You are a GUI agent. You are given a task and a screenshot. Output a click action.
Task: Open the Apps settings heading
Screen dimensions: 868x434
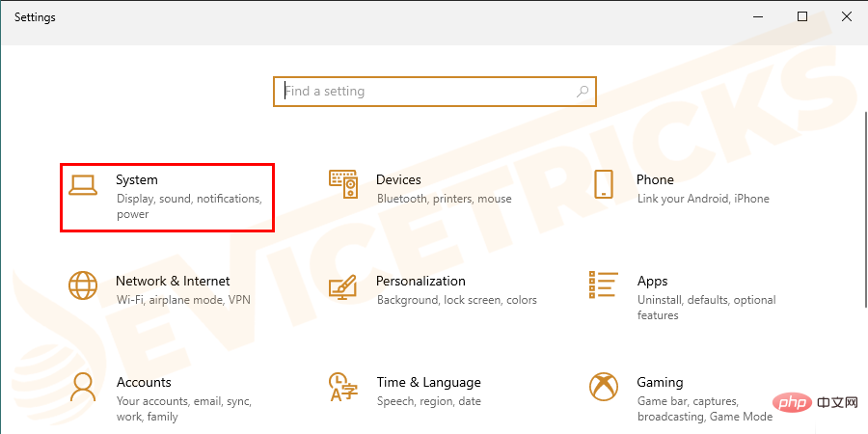652,281
